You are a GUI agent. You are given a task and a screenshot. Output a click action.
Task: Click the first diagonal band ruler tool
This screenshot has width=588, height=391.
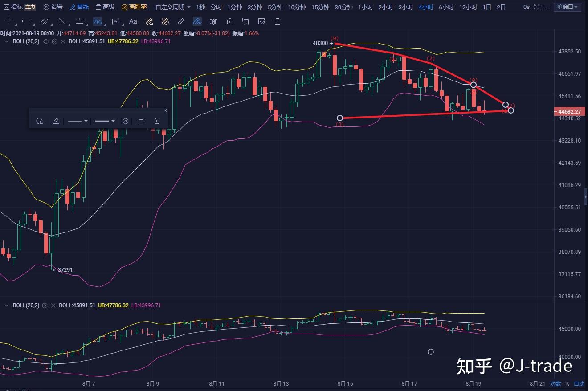coord(149,21)
